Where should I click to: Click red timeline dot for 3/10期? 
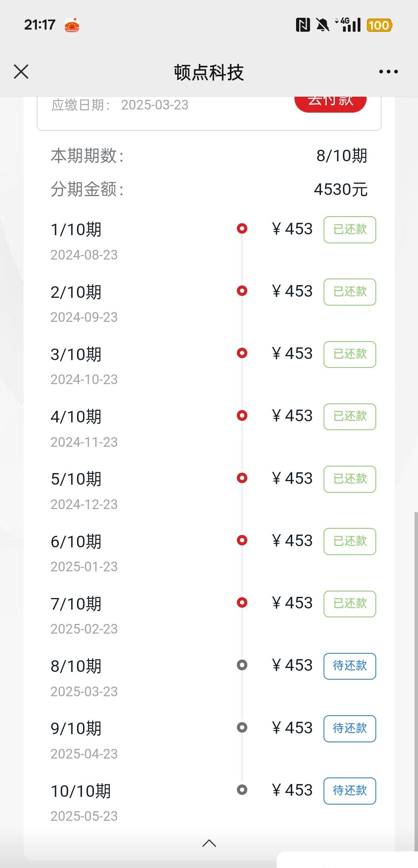pyautogui.click(x=242, y=353)
